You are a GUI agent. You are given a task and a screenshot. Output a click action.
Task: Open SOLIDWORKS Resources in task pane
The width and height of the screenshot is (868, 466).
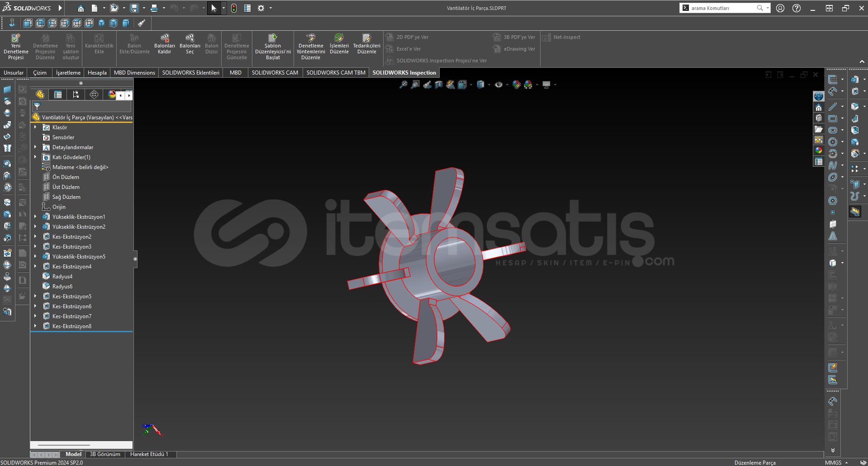(819, 108)
